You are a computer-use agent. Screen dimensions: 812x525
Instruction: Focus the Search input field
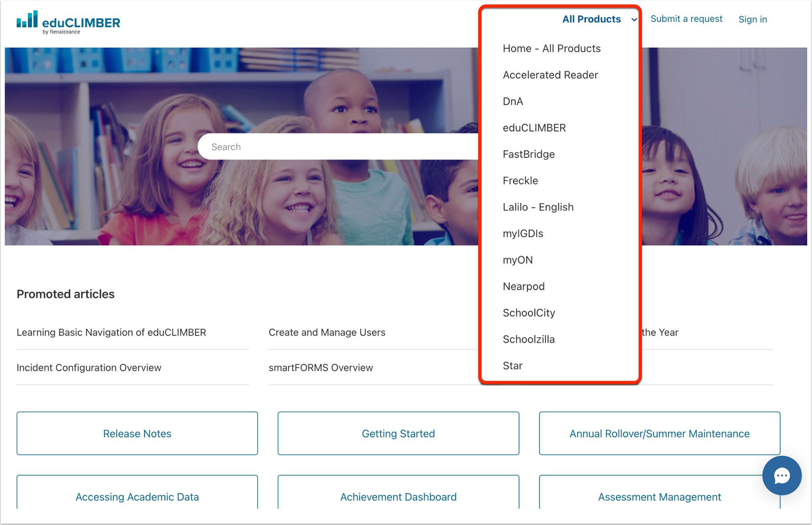[338, 147]
